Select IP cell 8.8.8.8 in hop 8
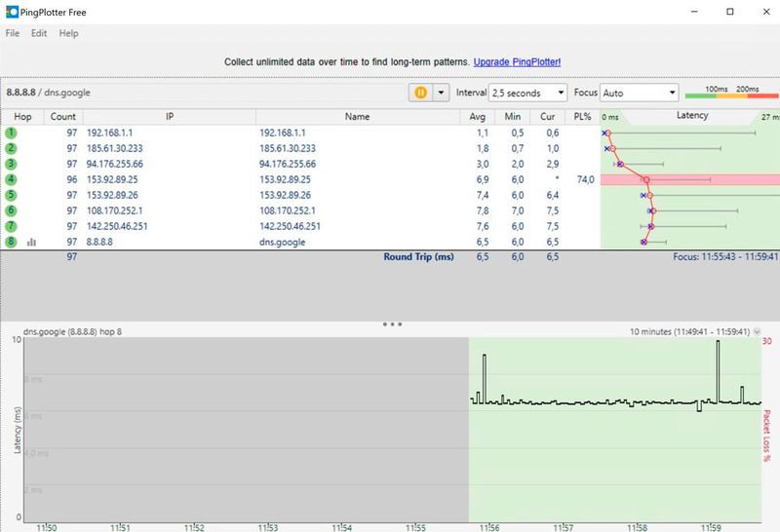780x532 pixels. tap(99, 242)
